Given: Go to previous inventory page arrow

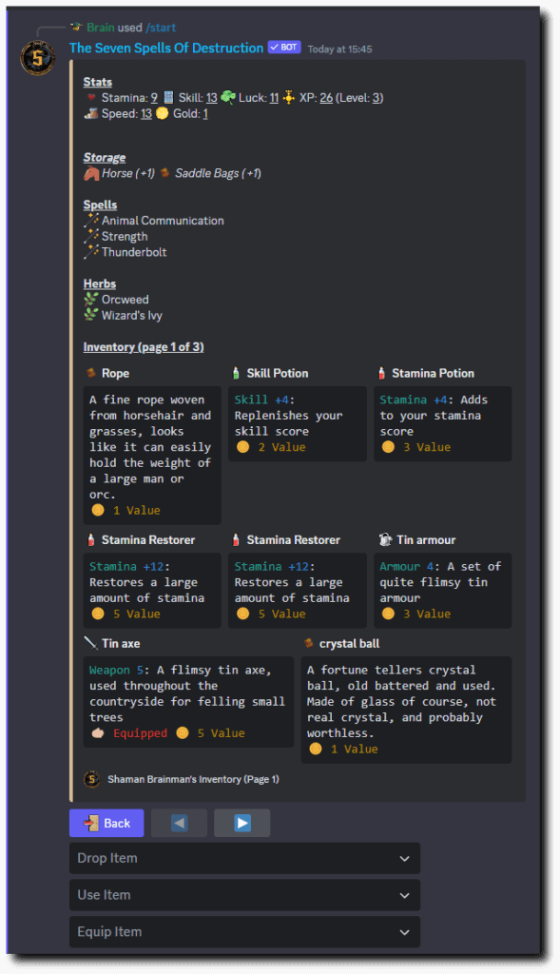Looking at the screenshot, I should click(x=179, y=823).
